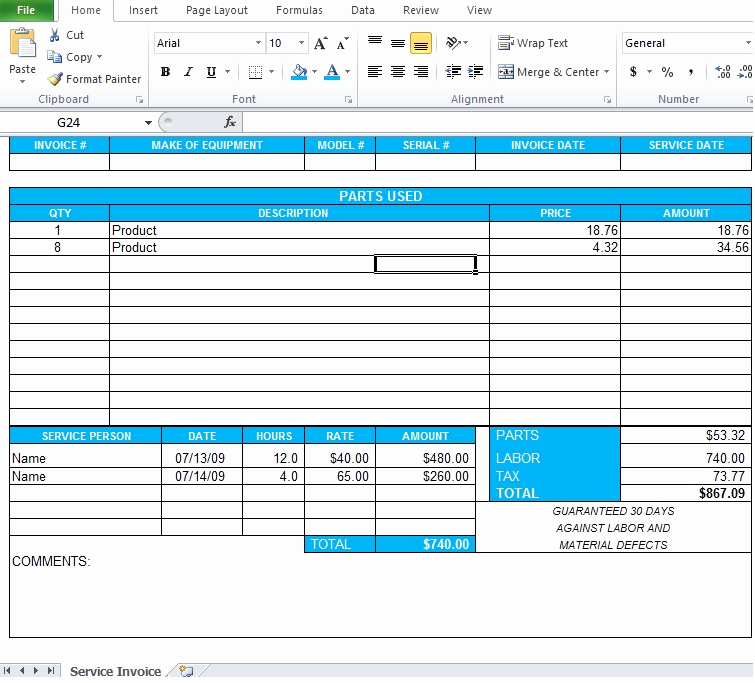Apply Comma Style format
Screen dimensions: 755x683
point(691,72)
